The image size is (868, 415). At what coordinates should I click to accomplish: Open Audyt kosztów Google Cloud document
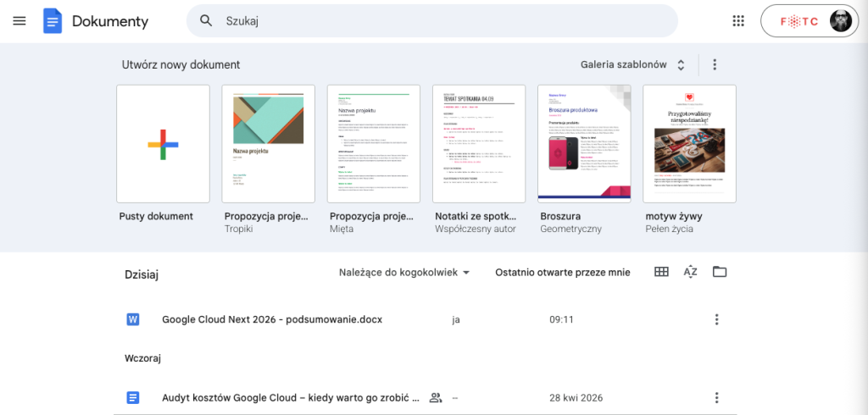[292, 397]
